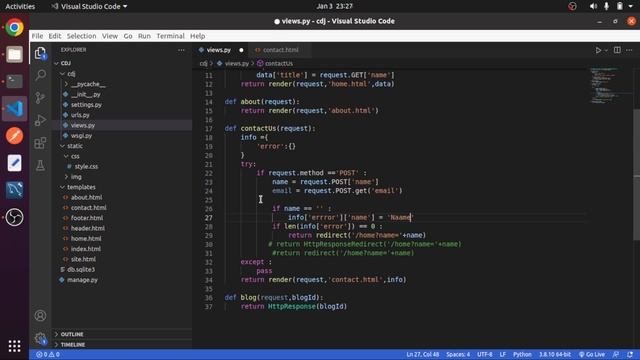Screen dimensions: 640x360
Task: Launch Google Chrome from the dock
Action: [14, 27]
